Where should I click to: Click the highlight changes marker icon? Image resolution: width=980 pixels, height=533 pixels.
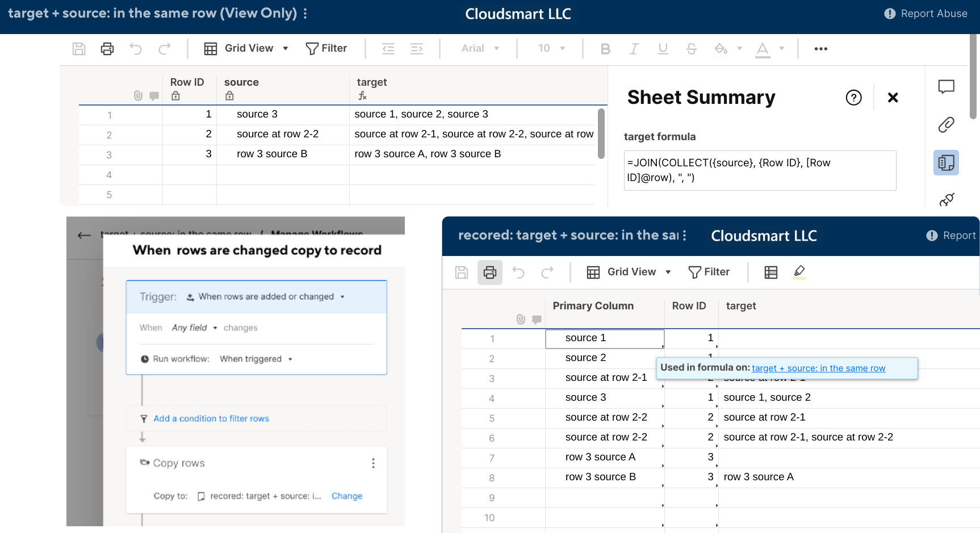[x=799, y=272]
